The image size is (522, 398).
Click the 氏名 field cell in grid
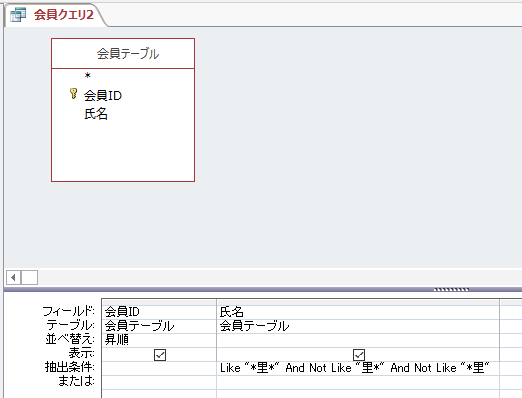[358, 312]
